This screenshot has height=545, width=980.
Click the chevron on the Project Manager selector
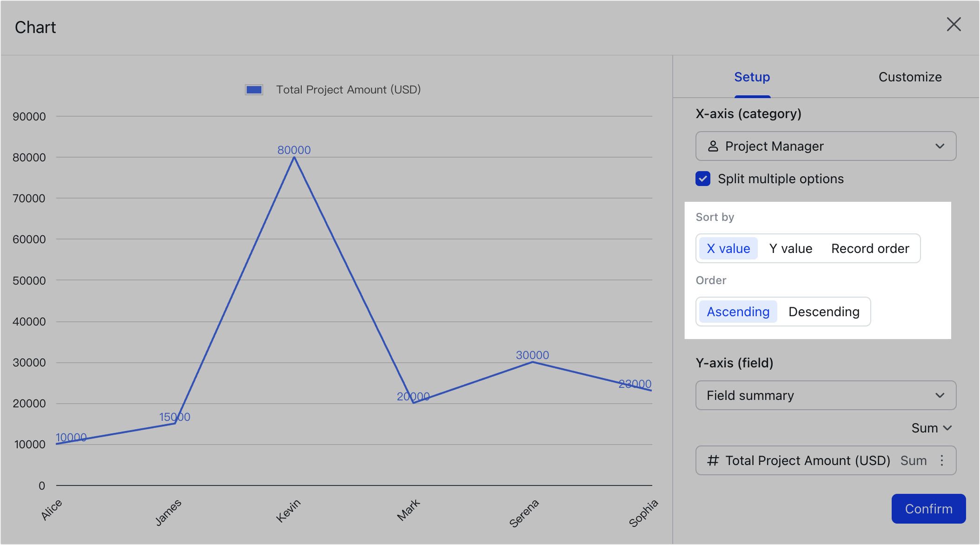coord(941,146)
